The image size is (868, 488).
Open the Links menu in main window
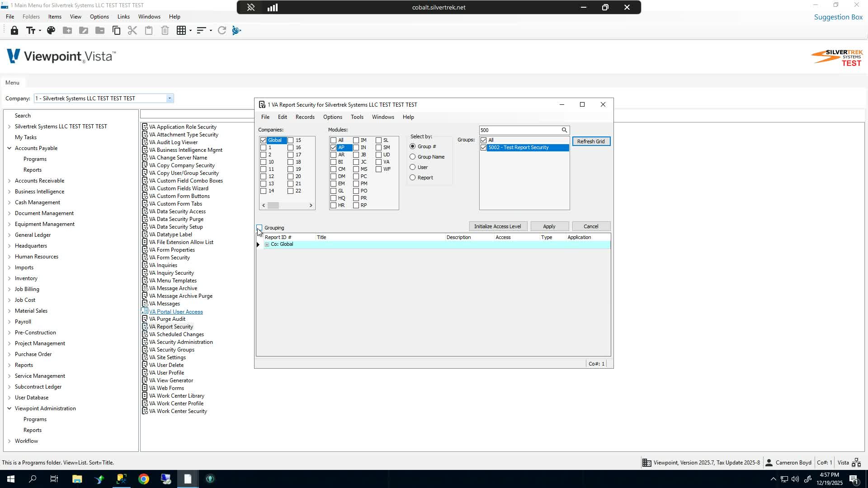[123, 17]
